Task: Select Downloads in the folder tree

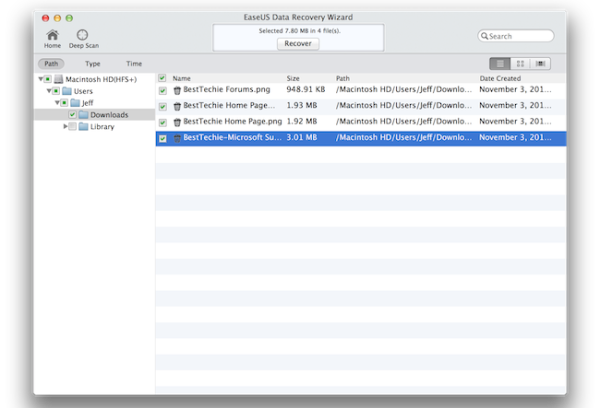Action: (109, 115)
